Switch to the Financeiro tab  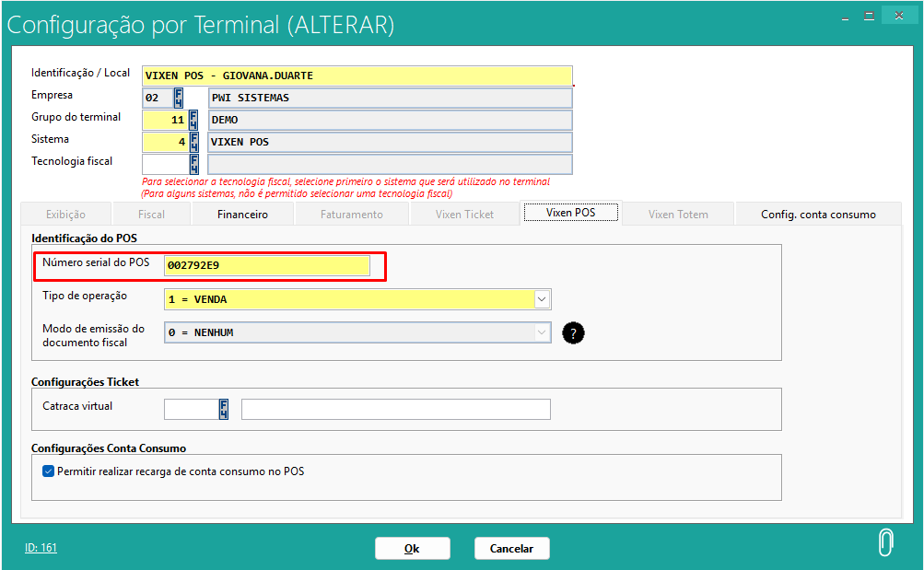point(242,215)
